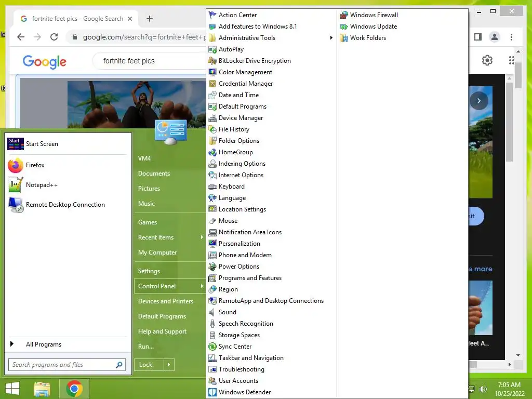The image size is (532, 399).
Task: Open RemoteApp and Desktop Connections
Action: pos(271,301)
